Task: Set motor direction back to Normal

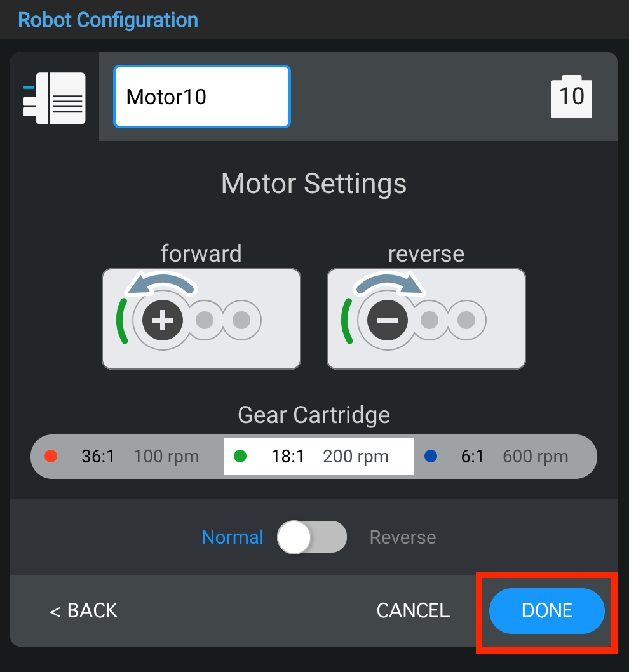Action: tap(233, 537)
